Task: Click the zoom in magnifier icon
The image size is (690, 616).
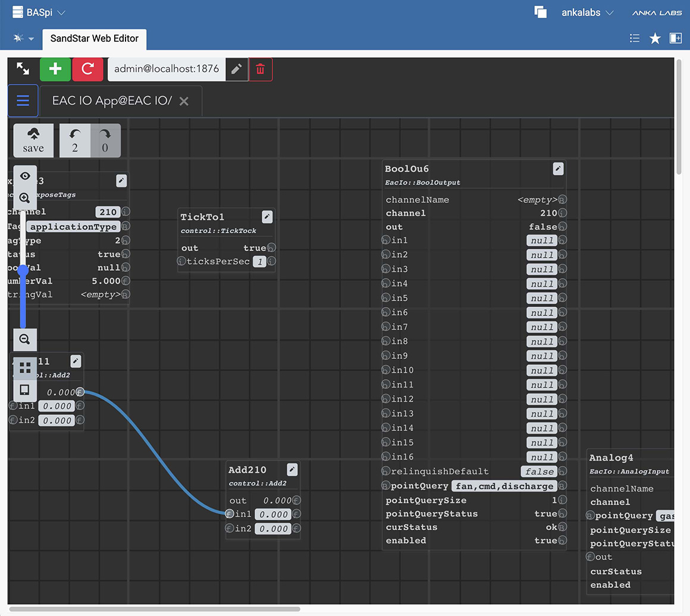Action: pos(24,198)
